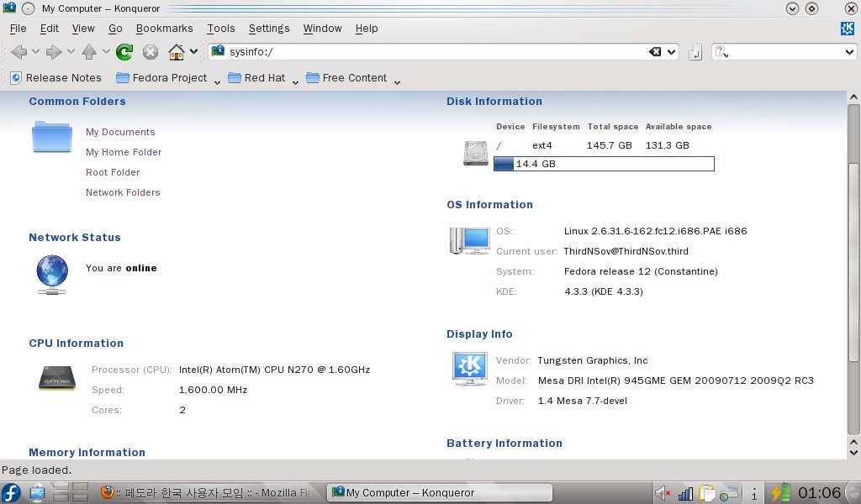This screenshot has width=861, height=504.
Task: Reload the page with the green refresh icon
Action: point(124,52)
